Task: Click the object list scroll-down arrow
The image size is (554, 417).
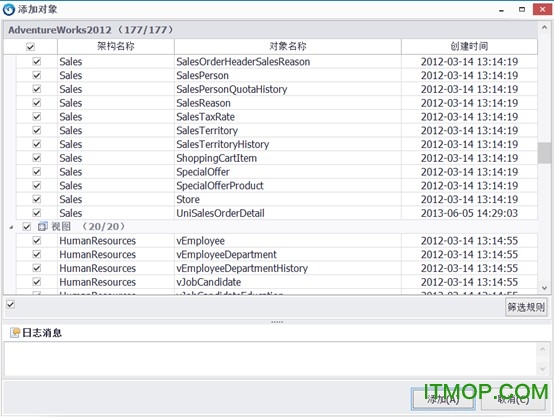Action: click(544, 288)
